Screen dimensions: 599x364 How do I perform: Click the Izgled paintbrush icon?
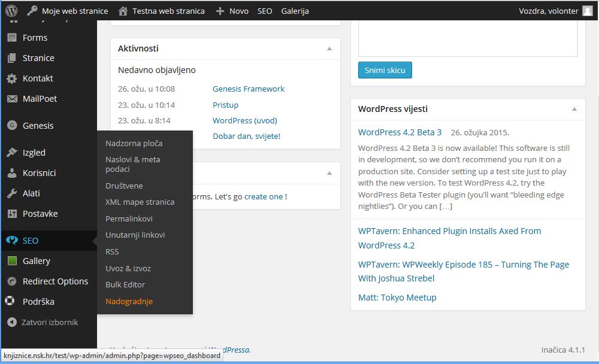pyautogui.click(x=12, y=153)
